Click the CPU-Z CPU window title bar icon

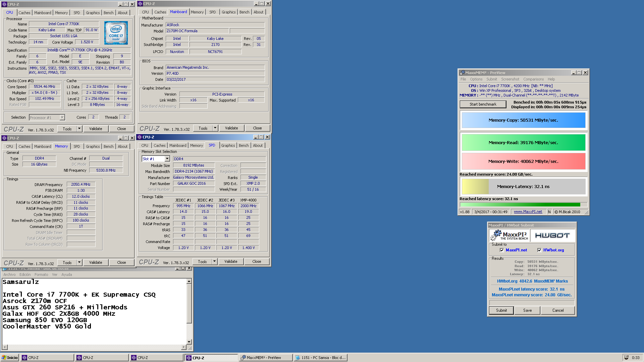4,4
